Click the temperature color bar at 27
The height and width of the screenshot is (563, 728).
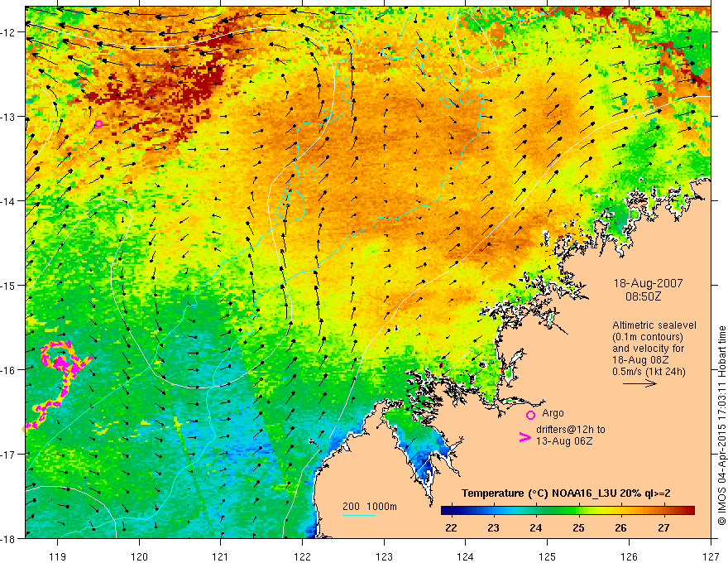click(663, 511)
